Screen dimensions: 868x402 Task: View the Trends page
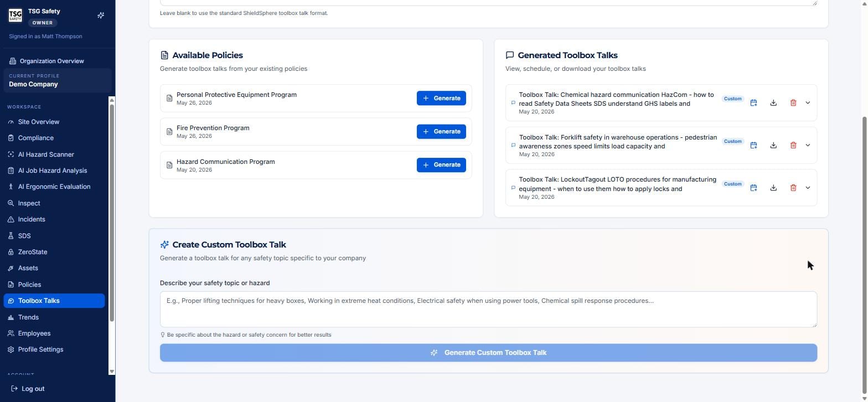[x=54, y=317]
